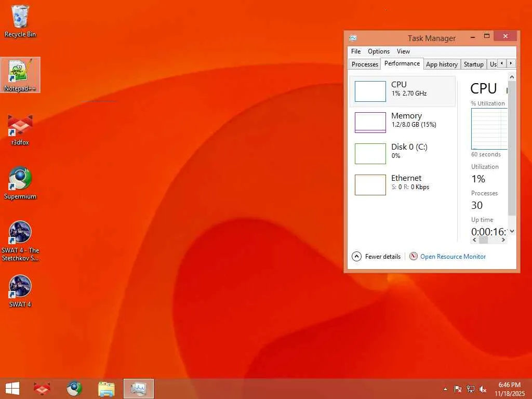
Task: Open the Action Center flag icon
Action: pyautogui.click(x=458, y=389)
